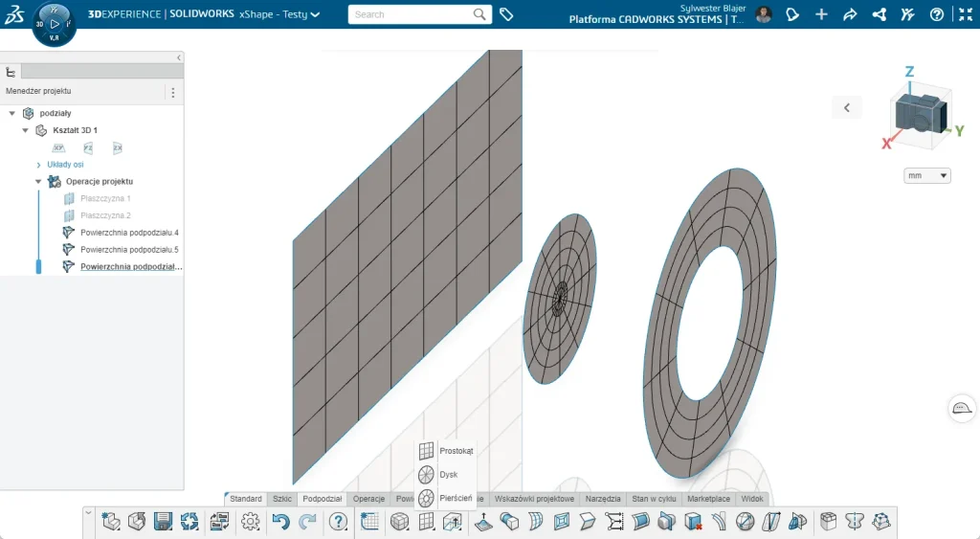The height and width of the screenshot is (539, 980).
Task: Open the 3DEXPERIENCE compass
Action: coord(55,24)
